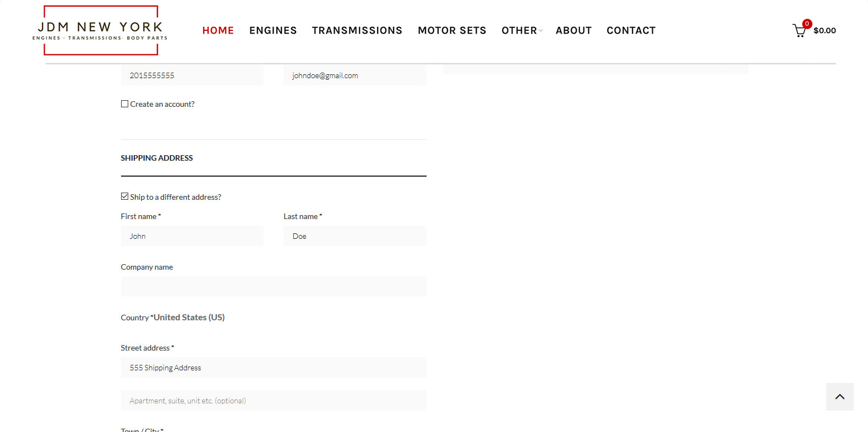Open the shopping cart icon
The width and height of the screenshot is (868, 432).
[800, 30]
